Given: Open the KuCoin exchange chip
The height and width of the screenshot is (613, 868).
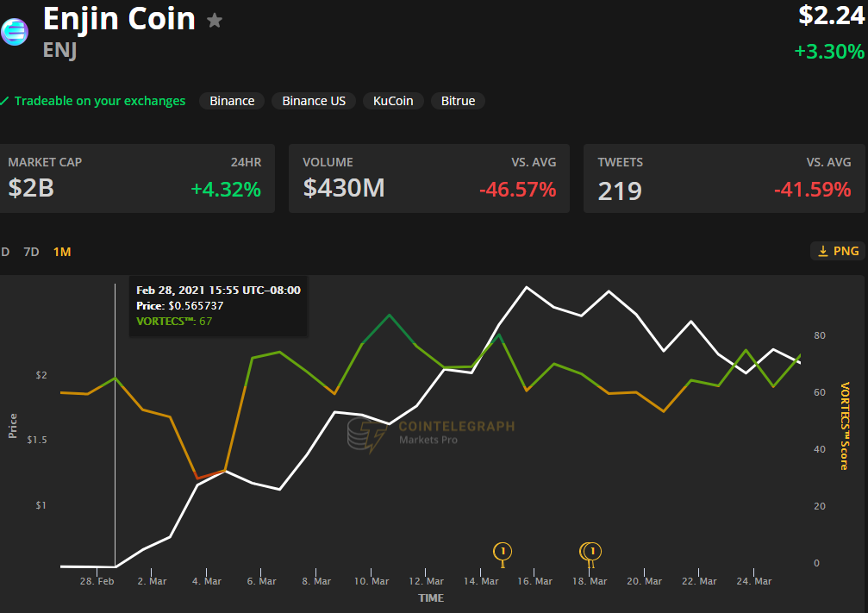Looking at the screenshot, I should pyautogui.click(x=393, y=101).
